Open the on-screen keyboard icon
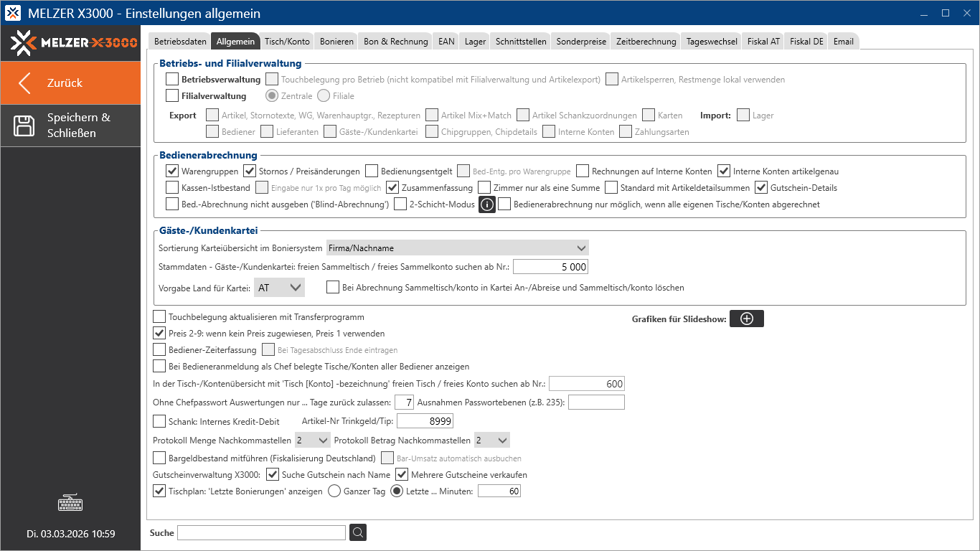980x551 pixels. point(70,503)
